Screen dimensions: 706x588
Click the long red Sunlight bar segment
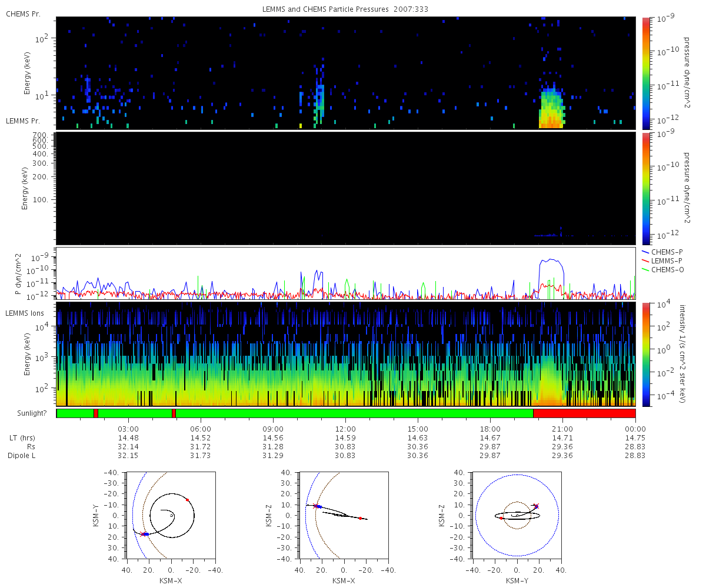(584, 413)
